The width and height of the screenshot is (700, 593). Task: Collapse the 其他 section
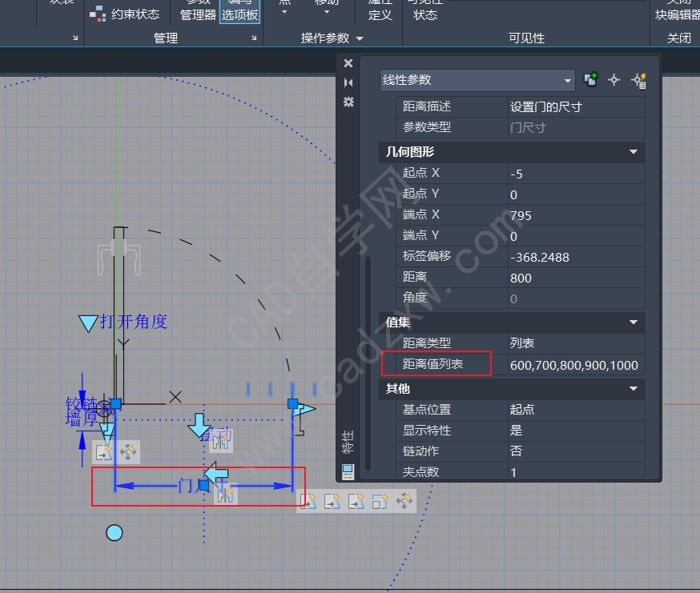pos(633,389)
